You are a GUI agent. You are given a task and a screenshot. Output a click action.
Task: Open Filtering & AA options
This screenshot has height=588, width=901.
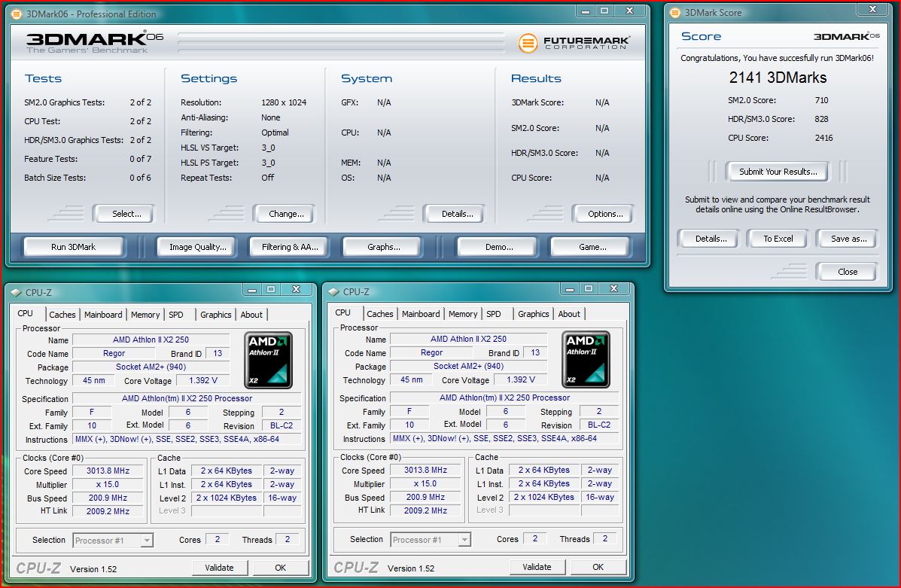click(290, 247)
